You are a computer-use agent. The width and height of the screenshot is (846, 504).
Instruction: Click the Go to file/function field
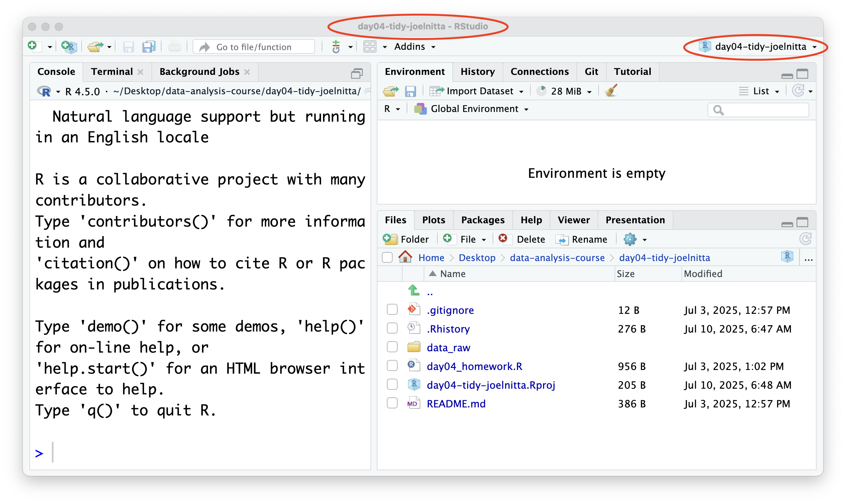click(x=254, y=47)
